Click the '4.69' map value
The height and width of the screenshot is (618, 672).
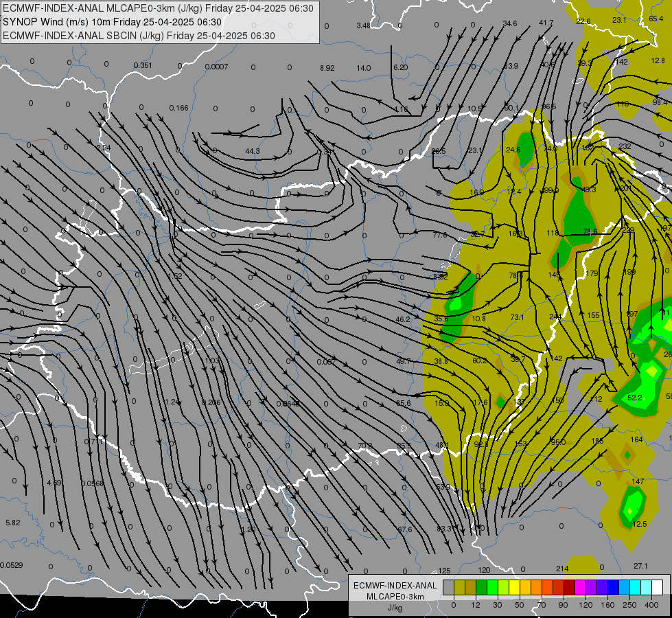coord(54,483)
